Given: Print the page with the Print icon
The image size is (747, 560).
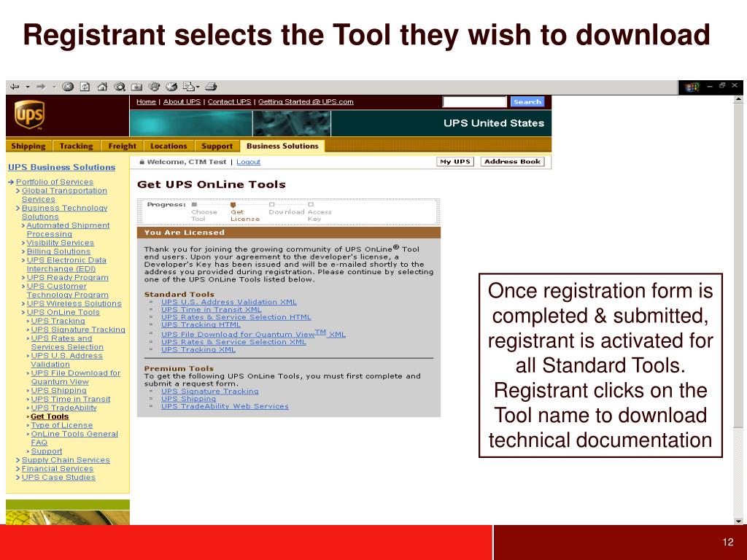Looking at the screenshot, I should (x=211, y=87).
